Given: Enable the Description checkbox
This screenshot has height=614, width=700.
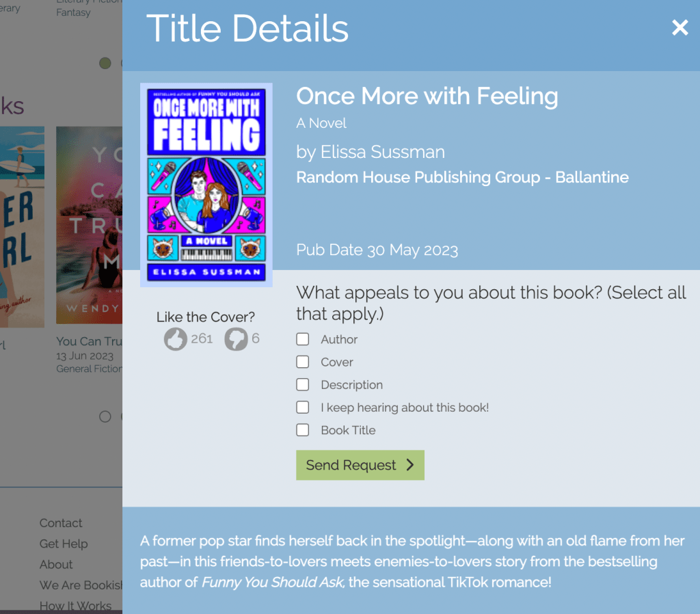Looking at the screenshot, I should tap(303, 385).
